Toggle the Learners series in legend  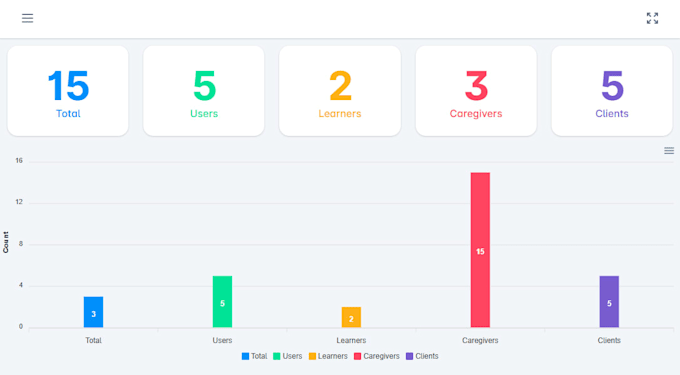click(328, 356)
